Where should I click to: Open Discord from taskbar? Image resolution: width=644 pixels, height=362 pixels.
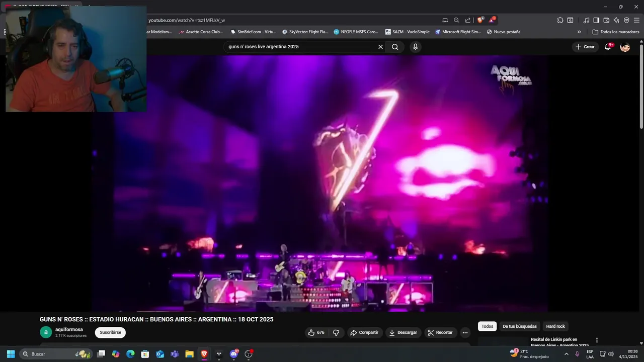coord(234,354)
